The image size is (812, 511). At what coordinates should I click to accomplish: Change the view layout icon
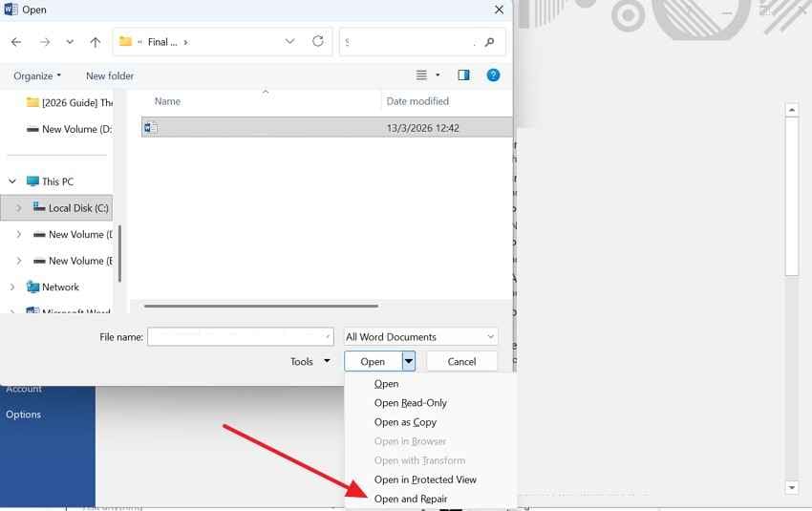click(421, 75)
